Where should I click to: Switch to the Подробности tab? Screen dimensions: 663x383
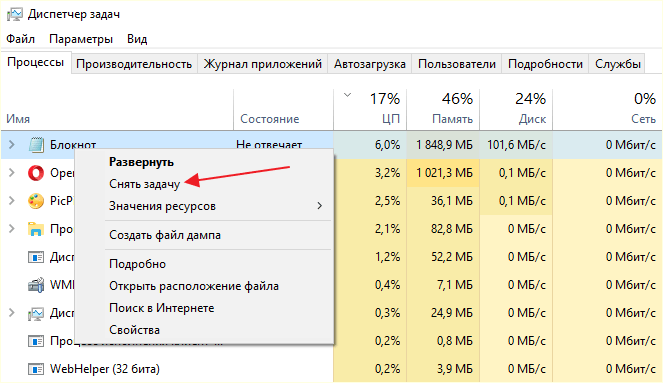point(545,64)
